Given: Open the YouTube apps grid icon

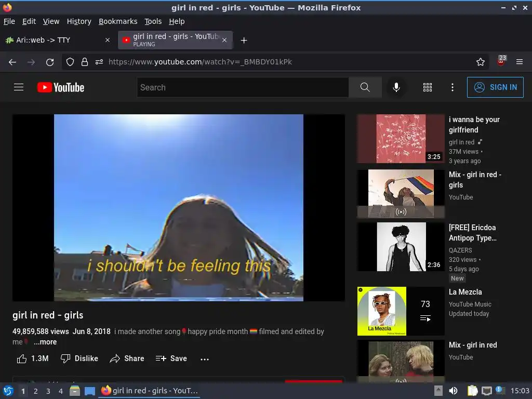Looking at the screenshot, I should 428,87.
